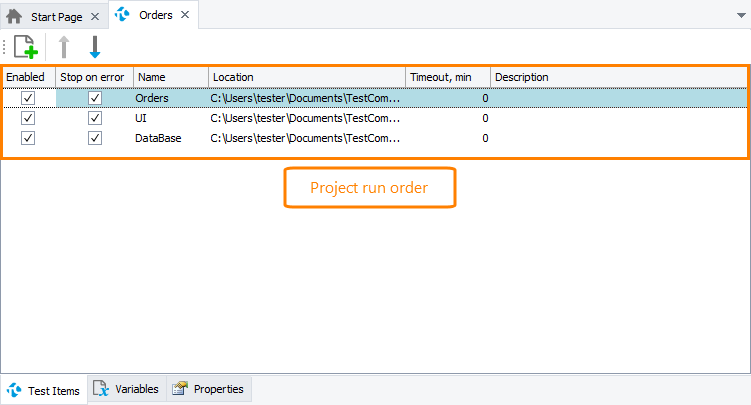Click the New Test Item toolbar icon
The height and width of the screenshot is (405, 751).
[x=25, y=46]
